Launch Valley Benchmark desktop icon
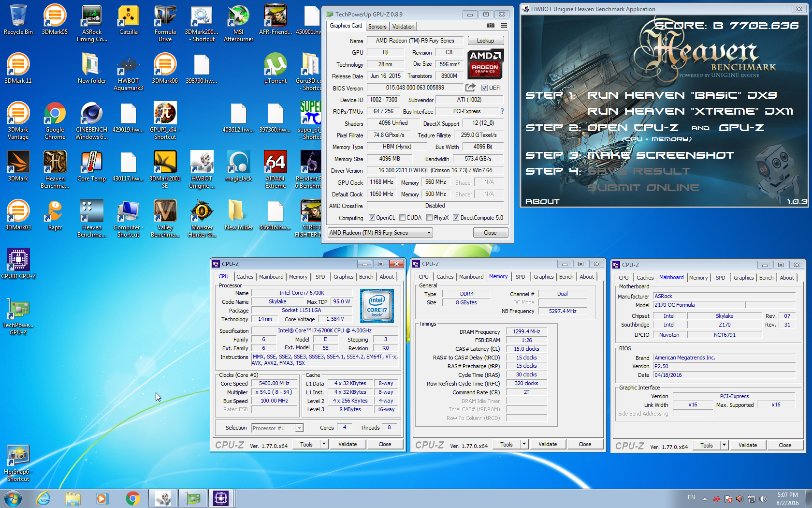 click(x=165, y=219)
